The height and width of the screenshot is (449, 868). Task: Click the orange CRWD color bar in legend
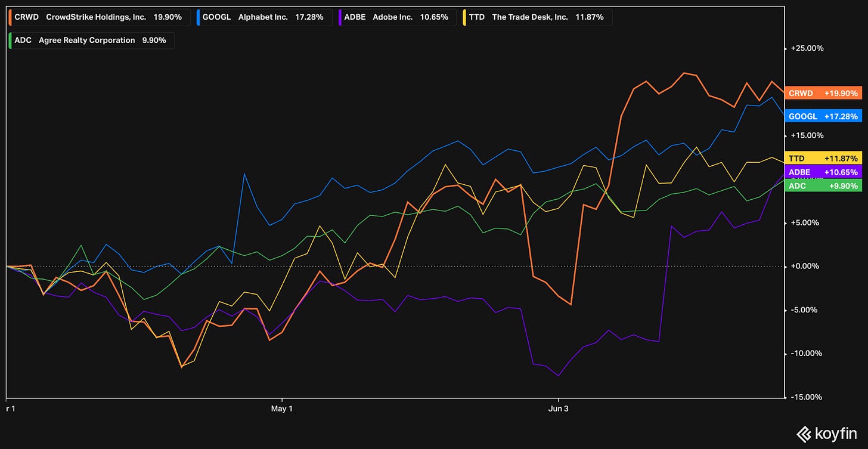pos(10,17)
